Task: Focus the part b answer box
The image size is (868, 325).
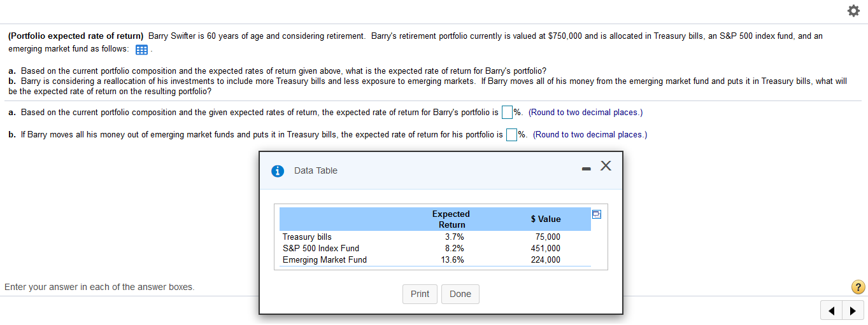Action: coord(511,135)
